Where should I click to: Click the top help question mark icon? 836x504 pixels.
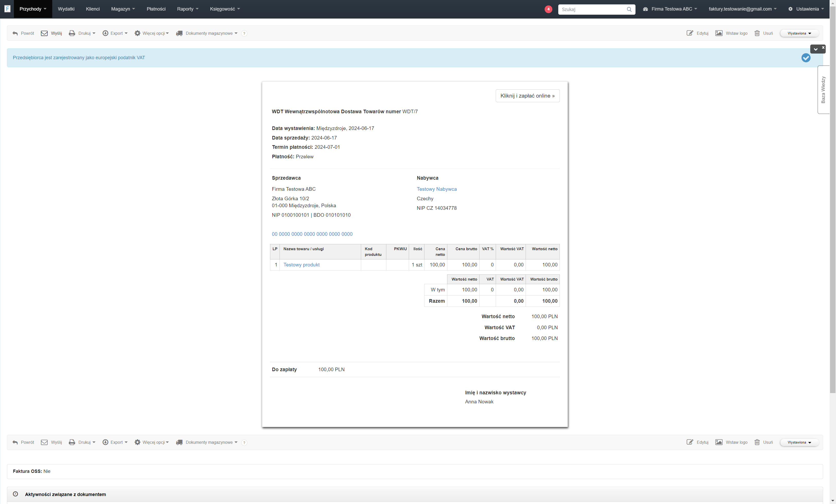(x=244, y=33)
